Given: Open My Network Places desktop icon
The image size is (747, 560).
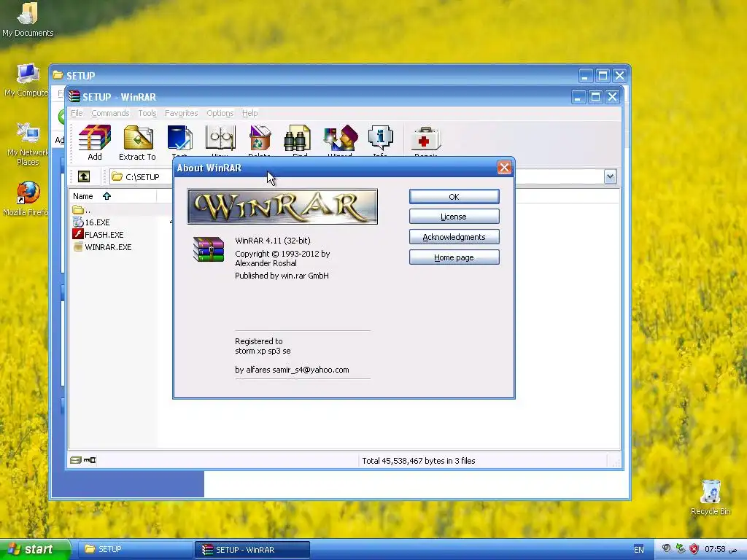Looking at the screenshot, I should pyautogui.click(x=28, y=144).
